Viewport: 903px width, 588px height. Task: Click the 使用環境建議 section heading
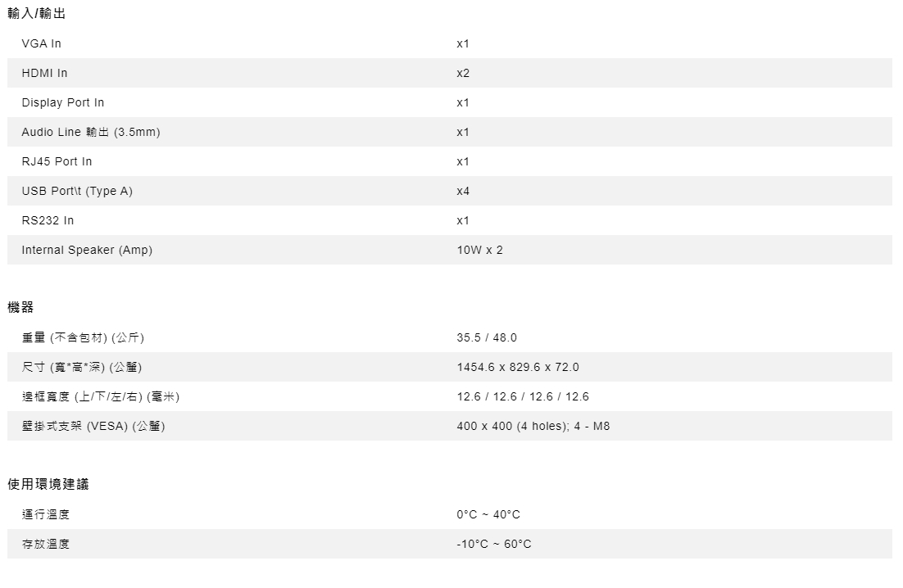48,485
